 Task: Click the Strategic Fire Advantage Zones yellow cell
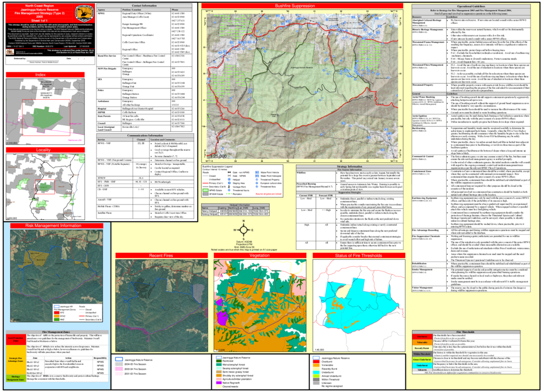16,359
